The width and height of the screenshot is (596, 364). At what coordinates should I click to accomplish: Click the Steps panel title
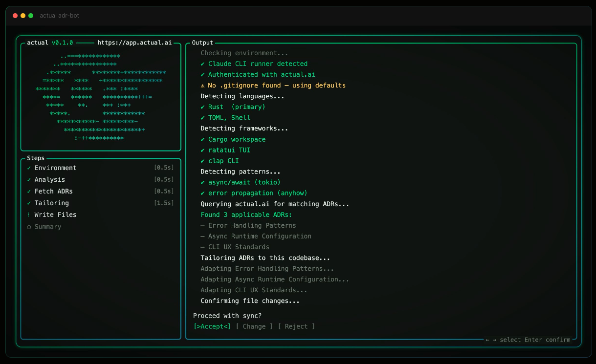[x=36, y=158]
